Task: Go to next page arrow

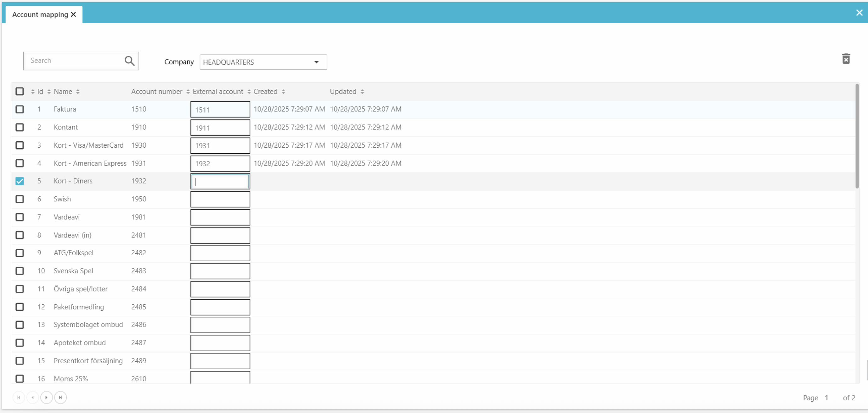Action: (46, 397)
